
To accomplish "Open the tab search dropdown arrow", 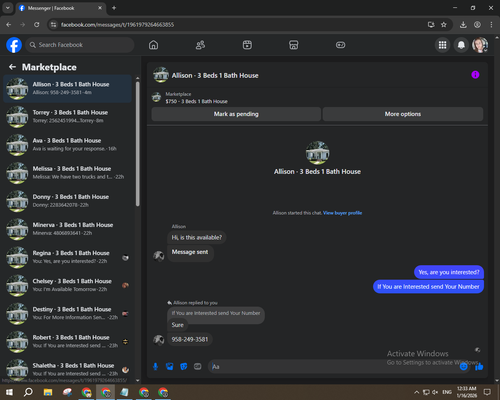I will pyautogui.click(x=7, y=8).
